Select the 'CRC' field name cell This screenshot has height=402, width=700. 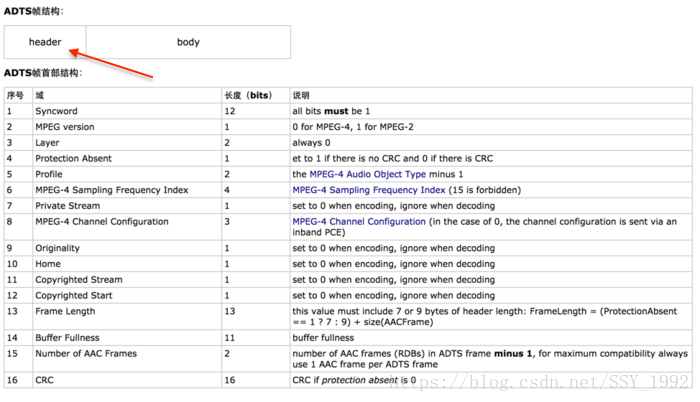(127, 380)
